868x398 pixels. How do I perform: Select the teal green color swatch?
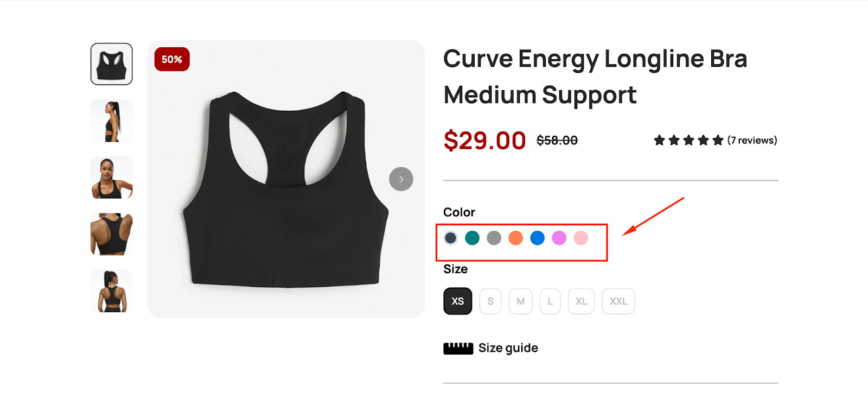[473, 238]
